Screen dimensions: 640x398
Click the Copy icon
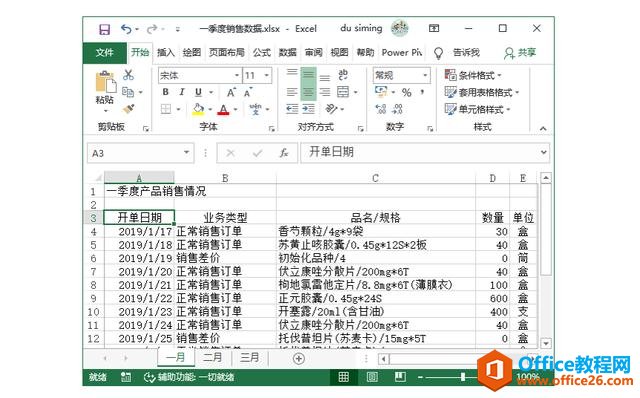tap(128, 92)
